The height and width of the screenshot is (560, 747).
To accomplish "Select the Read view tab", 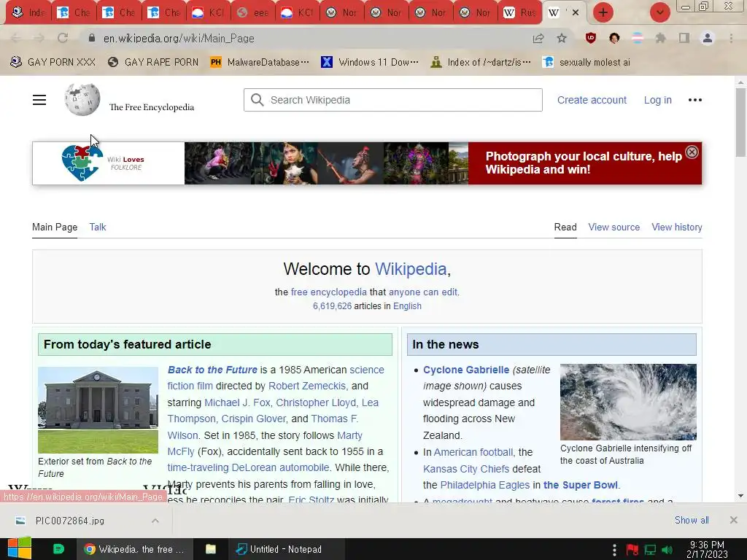I will click(x=565, y=227).
